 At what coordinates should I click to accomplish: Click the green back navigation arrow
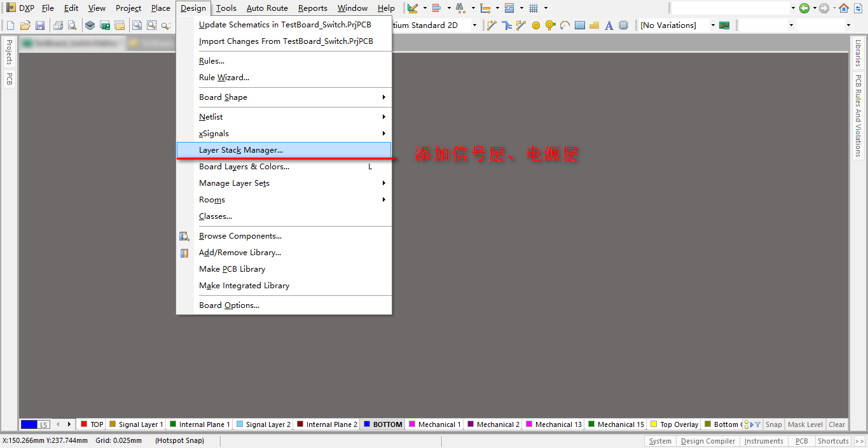[x=804, y=8]
